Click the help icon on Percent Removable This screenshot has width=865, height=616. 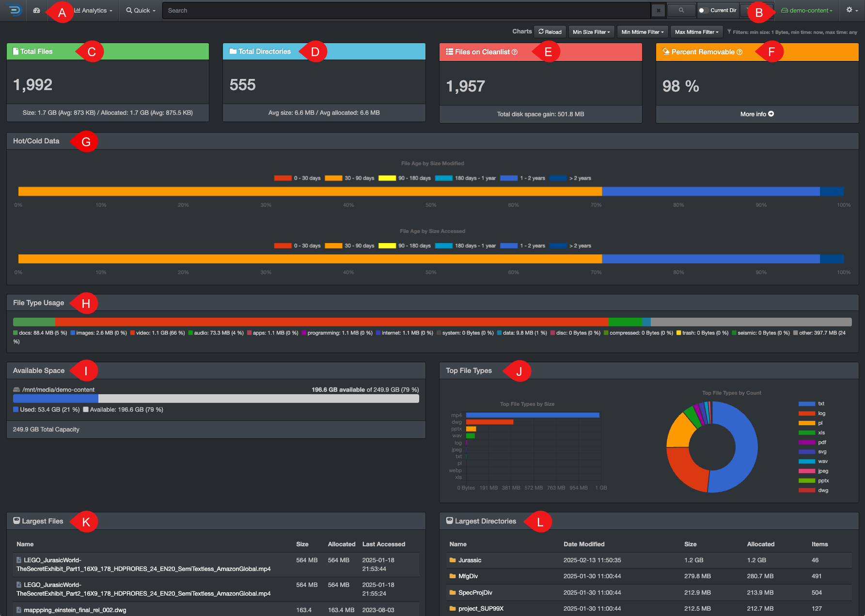(x=740, y=52)
